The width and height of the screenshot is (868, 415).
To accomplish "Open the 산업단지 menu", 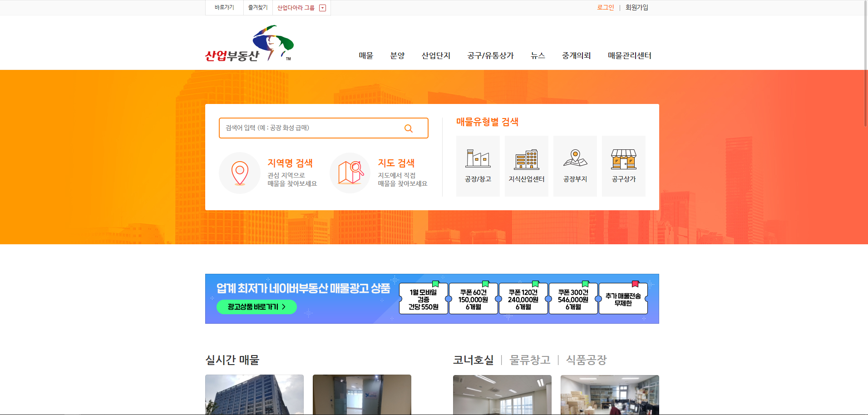I will click(436, 55).
